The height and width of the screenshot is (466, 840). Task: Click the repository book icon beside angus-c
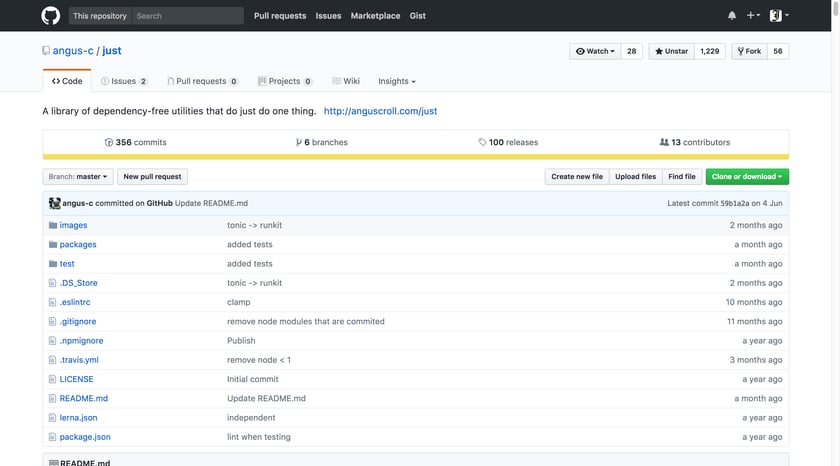click(46, 51)
